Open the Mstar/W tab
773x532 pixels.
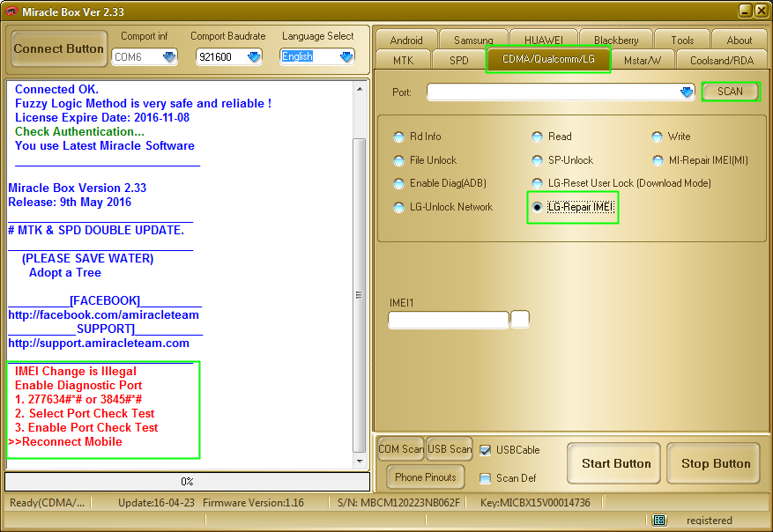(643, 60)
